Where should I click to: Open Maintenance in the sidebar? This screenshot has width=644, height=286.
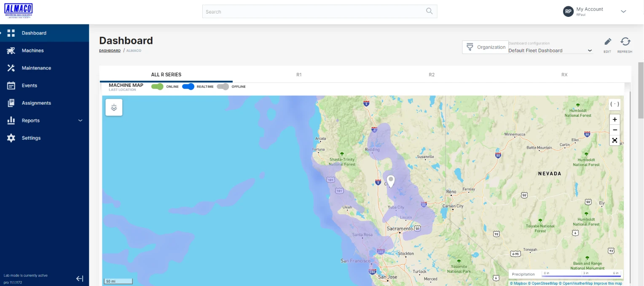tap(36, 68)
